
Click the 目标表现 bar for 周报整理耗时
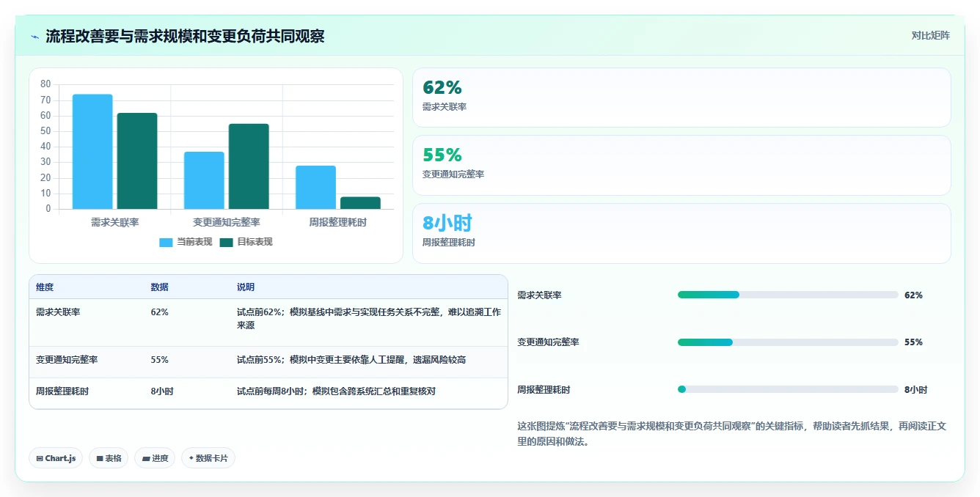(x=360, y=203)
